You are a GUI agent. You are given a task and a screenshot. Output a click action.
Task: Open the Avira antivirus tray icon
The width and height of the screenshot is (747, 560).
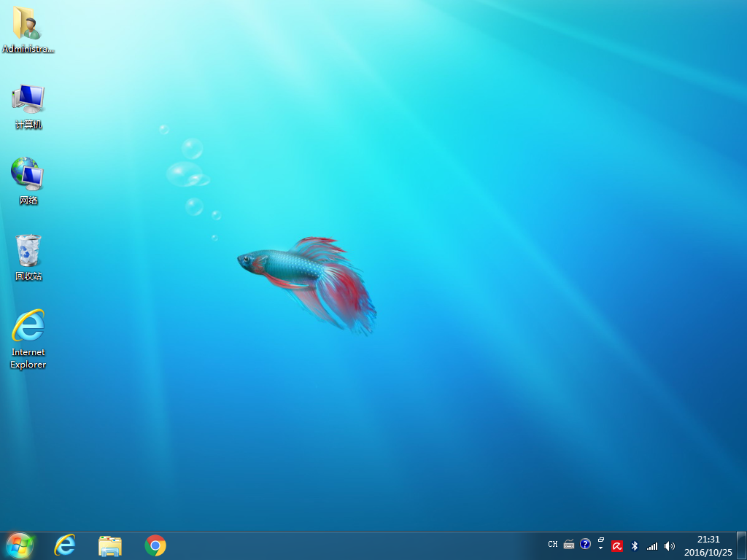pyautogui.click(x=617, y=546)
